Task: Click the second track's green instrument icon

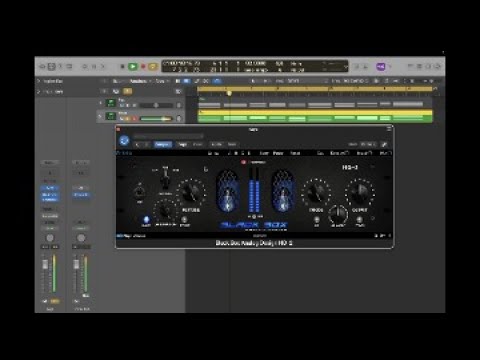Action: coord(110,116)
